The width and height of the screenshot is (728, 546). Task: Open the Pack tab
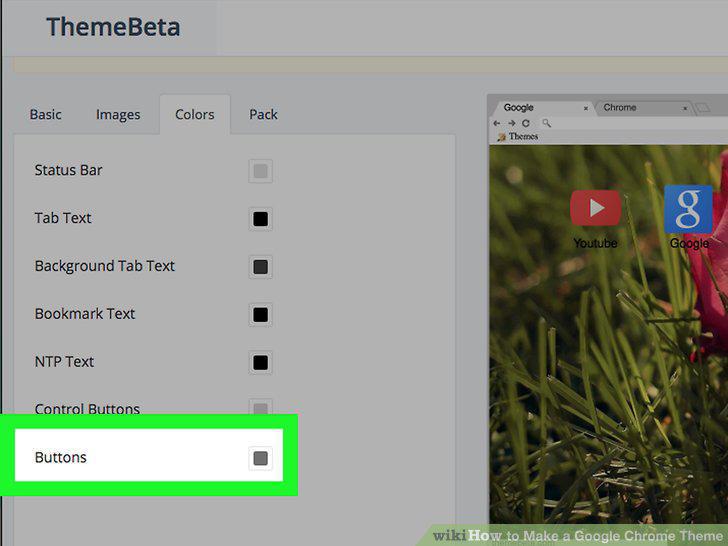click(263, 114)
